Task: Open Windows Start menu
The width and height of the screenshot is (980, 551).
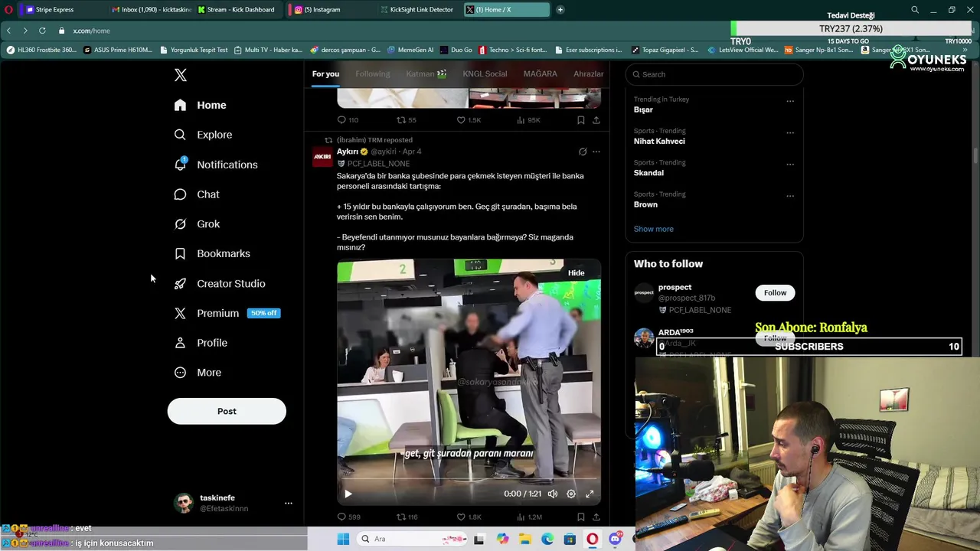Action: pos(343,539)
